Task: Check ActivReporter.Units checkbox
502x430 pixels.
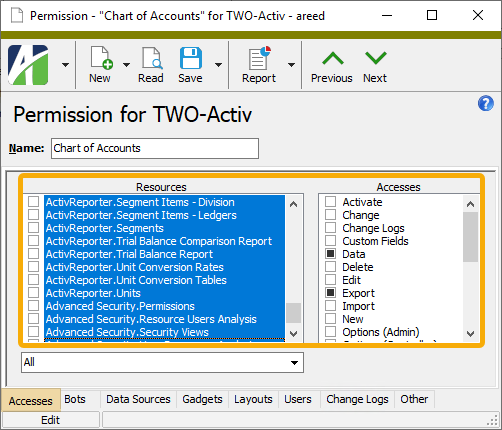Action: (33, 293)
